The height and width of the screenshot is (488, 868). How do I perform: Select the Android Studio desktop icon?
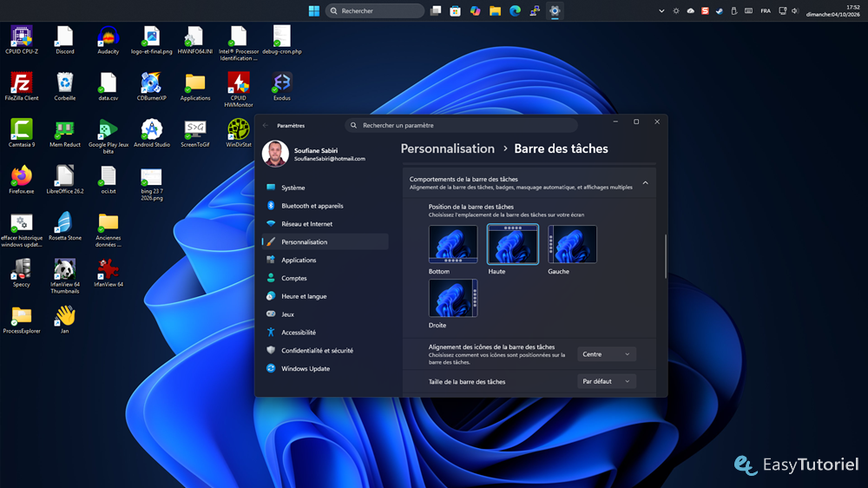[x=151, y=133]
